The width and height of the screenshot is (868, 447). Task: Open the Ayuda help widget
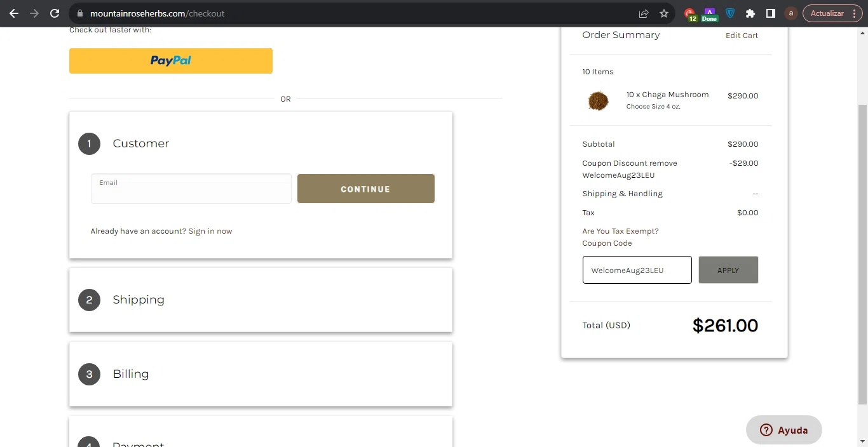point(784,430)
